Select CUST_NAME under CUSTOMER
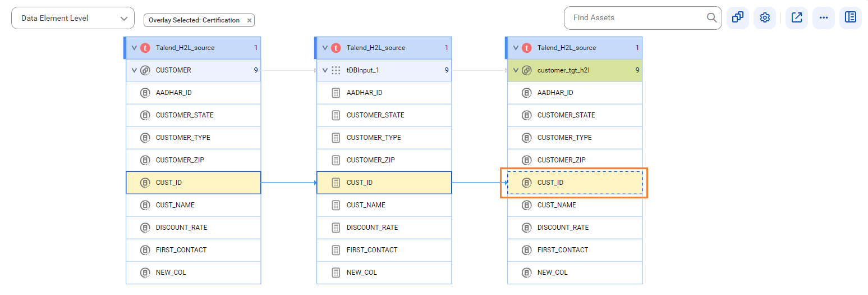This screenshot has height=295, width=868. [194, 205]
